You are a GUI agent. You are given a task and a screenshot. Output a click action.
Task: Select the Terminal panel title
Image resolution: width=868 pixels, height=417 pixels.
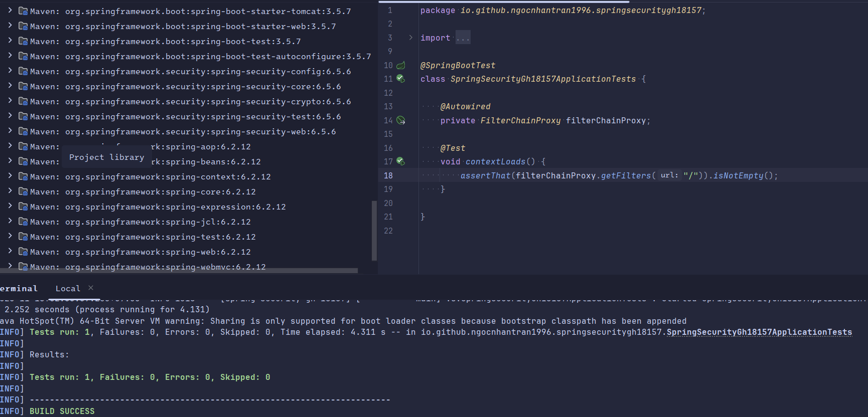[19, 289]
